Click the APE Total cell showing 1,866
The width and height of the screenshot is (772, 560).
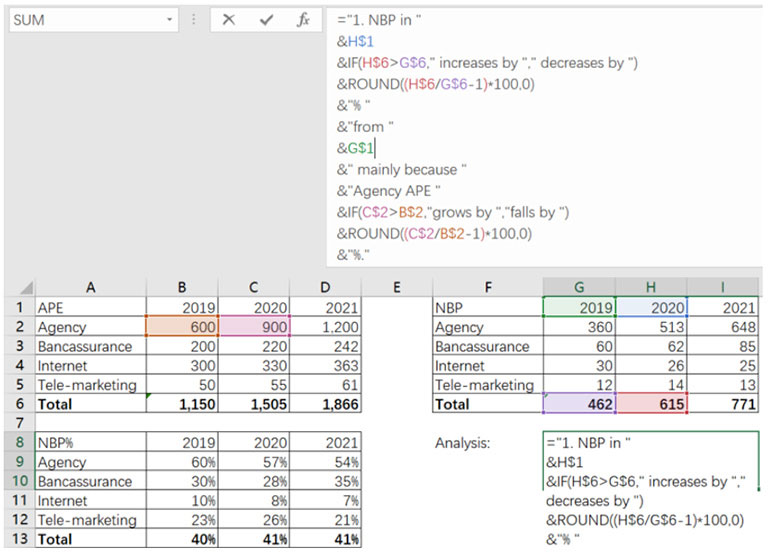pyautogui.click(x=325, y=404)
